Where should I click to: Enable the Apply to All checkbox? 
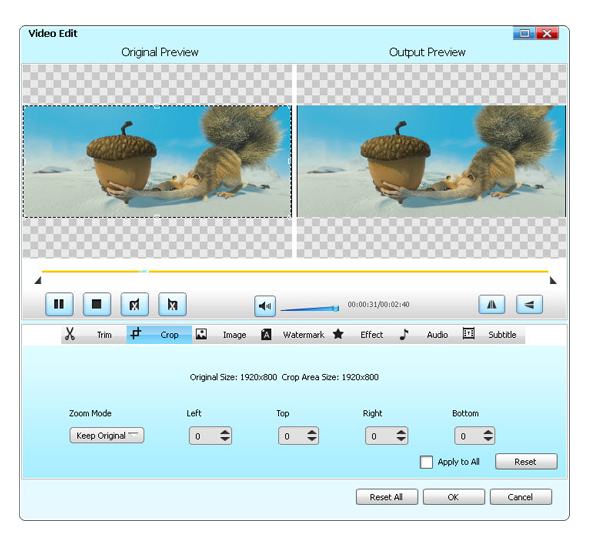426,462
